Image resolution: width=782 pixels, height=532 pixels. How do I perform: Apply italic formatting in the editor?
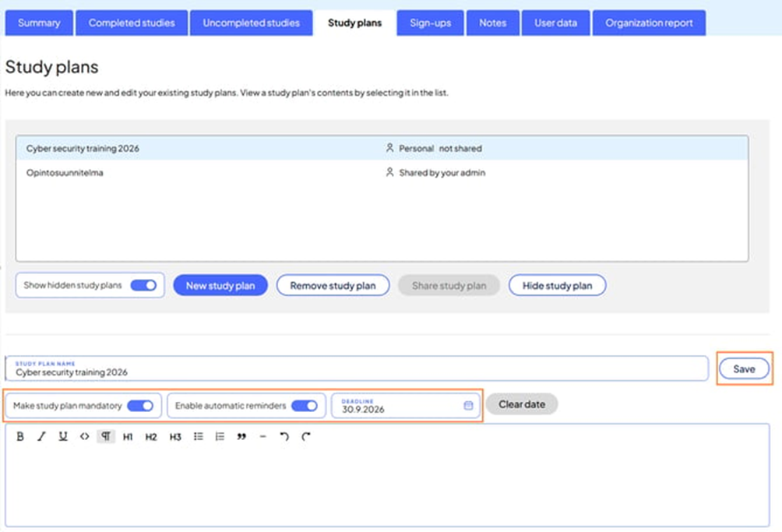coord(42,437)
